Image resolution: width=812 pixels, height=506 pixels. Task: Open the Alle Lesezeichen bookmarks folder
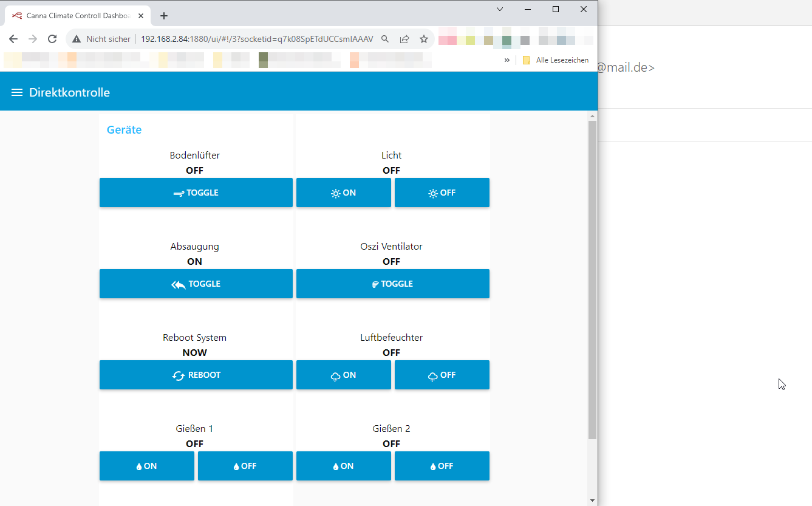point(556,60)
